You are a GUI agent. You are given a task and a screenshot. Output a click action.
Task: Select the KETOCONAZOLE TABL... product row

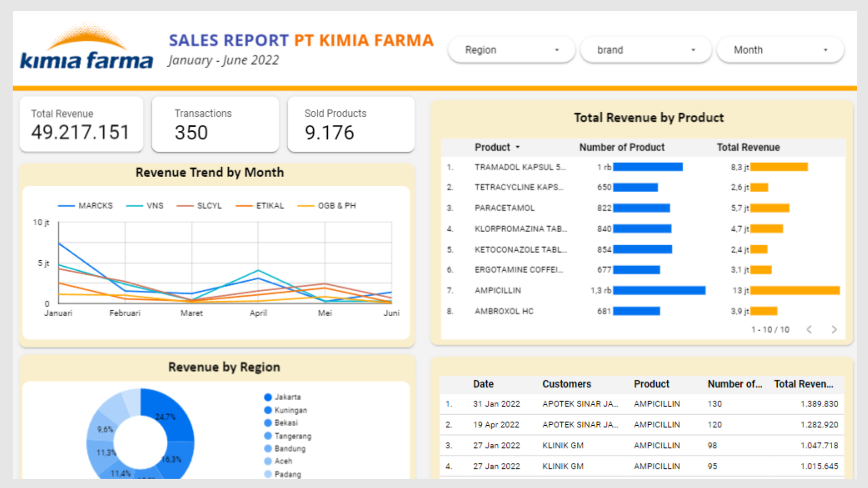(643, 249)
